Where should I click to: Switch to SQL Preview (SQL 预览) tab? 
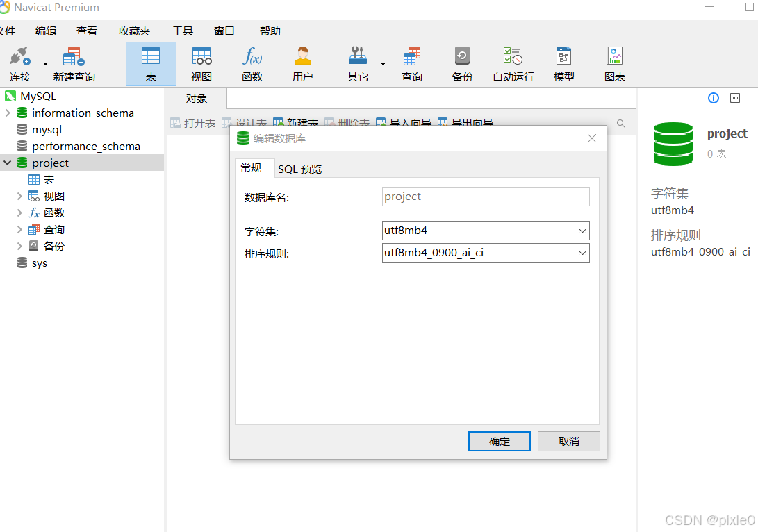299,169
